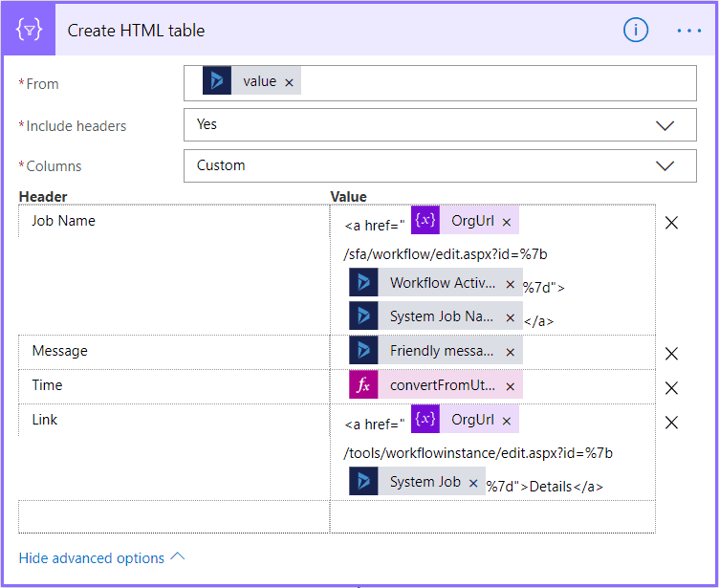Click the Create HTML table action icon
Image resolution: width=719 pixels, height=588 pixels.
29,31
